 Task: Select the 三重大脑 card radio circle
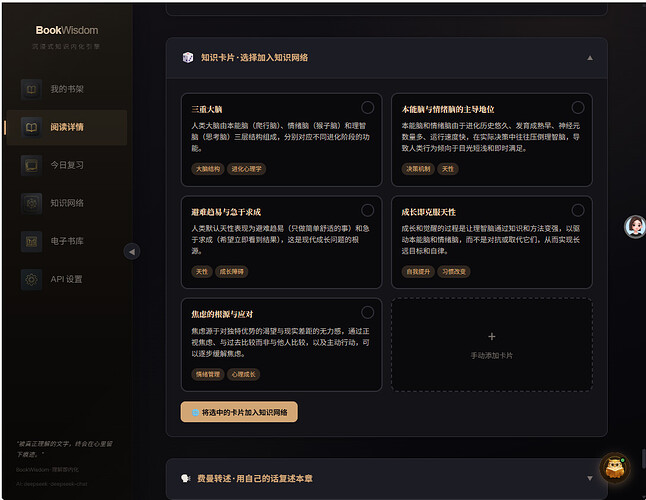[367, 108]
